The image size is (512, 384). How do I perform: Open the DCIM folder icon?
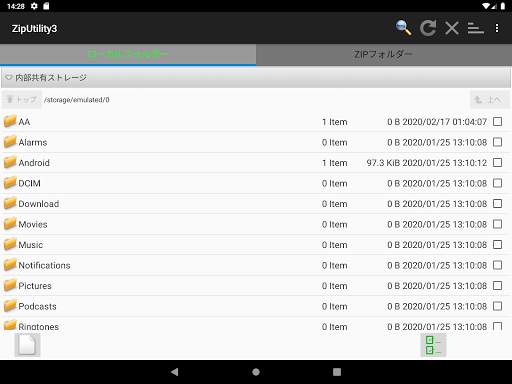tap(10, 183)
